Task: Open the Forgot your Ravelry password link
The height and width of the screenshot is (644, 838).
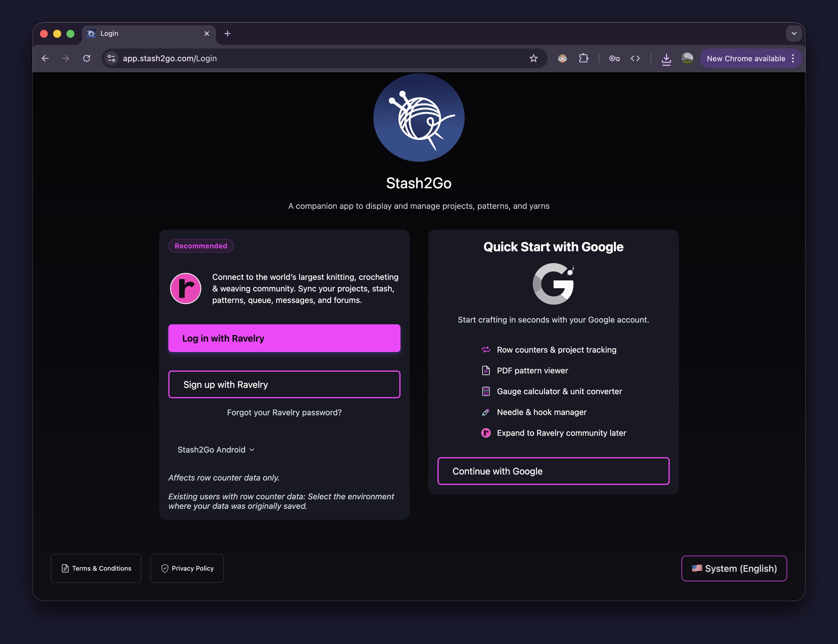Action: pos(284,412)
